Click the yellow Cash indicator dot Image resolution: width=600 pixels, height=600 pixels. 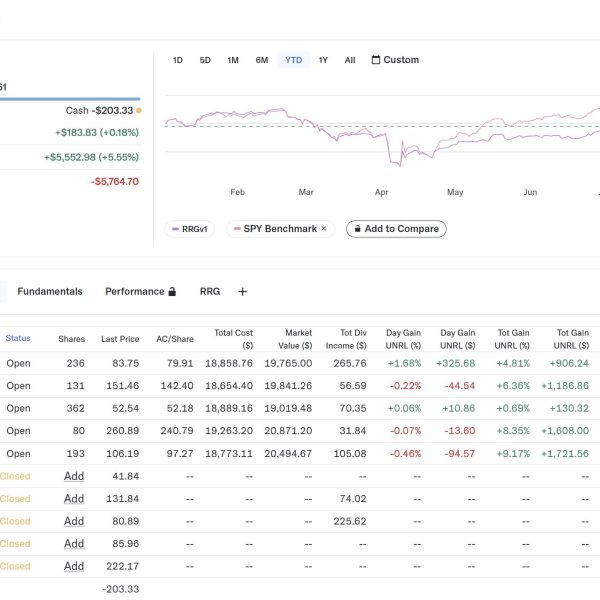pos(138,111)
